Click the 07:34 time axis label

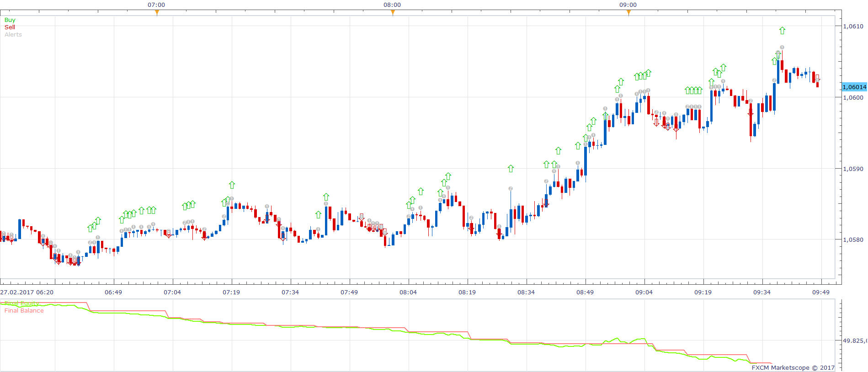coord(290,292)
